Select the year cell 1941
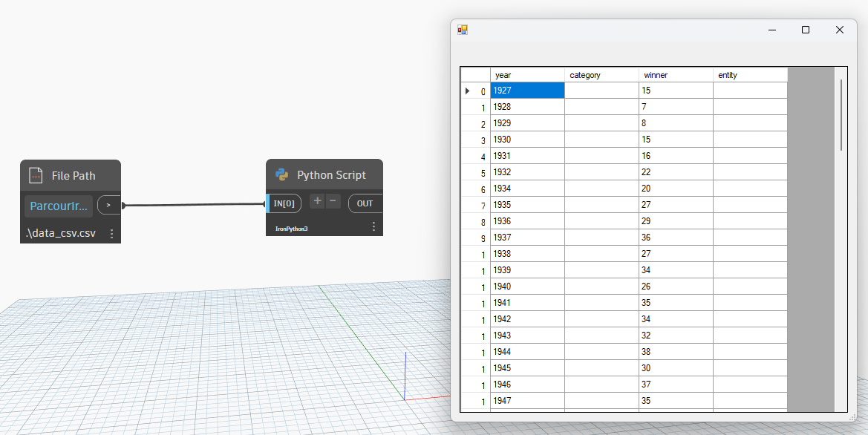 coord(527,303)
